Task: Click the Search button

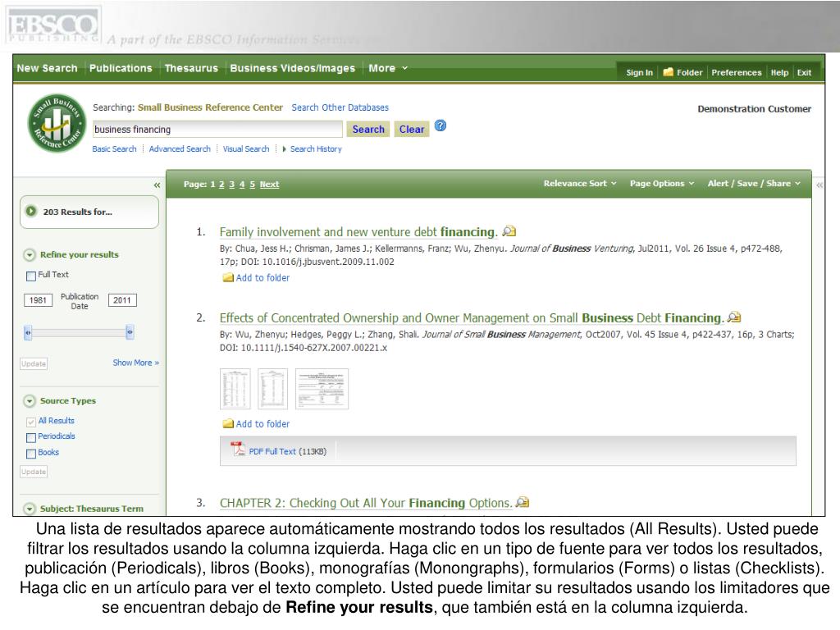Action: pos(368,129)
